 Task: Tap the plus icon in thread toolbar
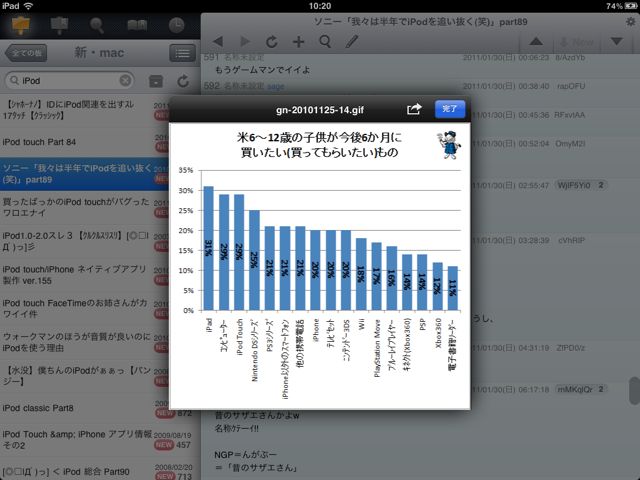(298, 42)
